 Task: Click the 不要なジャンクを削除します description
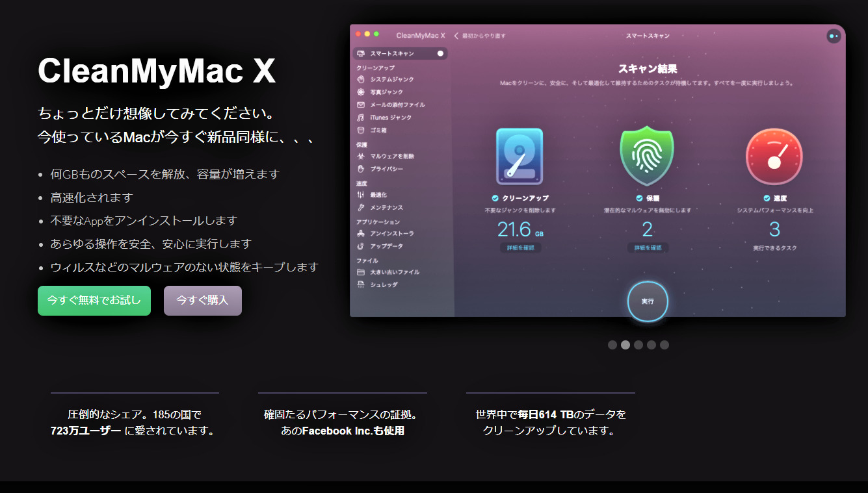coord(520,210)
